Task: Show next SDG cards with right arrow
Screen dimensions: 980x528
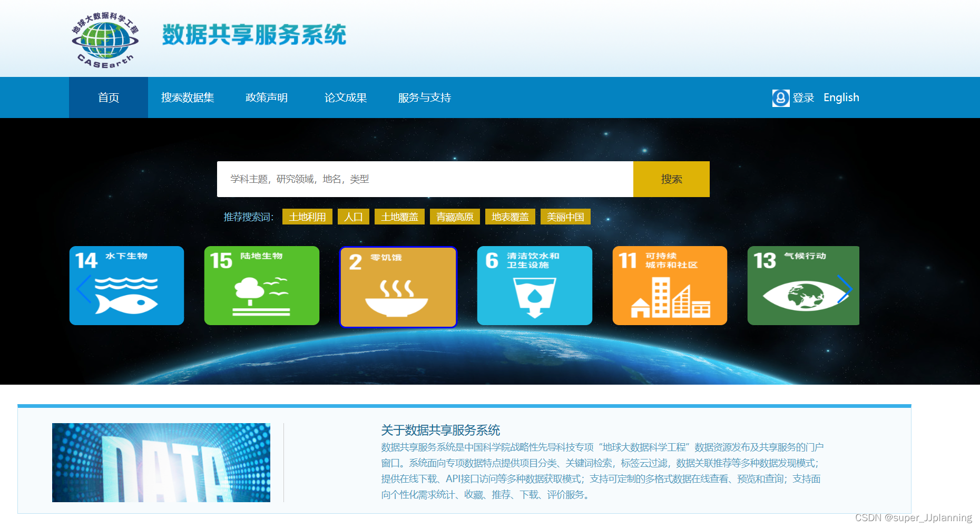Action: 845,289
